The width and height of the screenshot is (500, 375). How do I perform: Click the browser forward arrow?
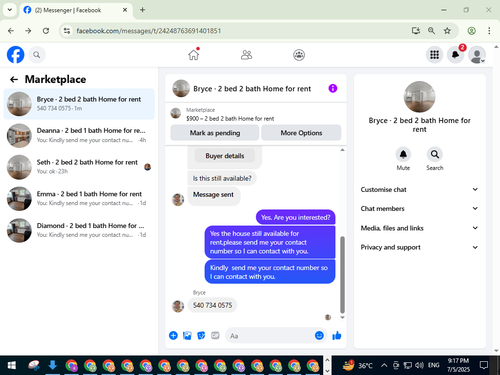click(28, 31)
